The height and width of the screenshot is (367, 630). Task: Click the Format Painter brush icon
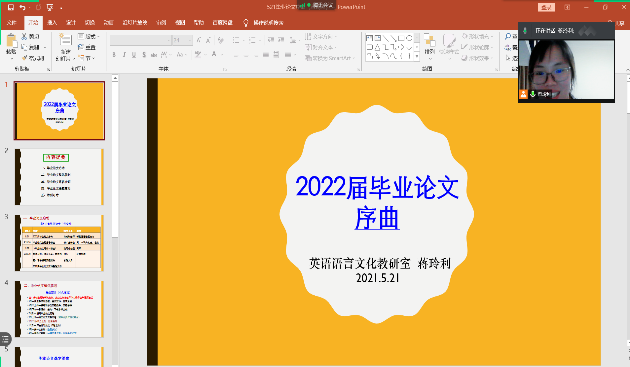tap(24, 58)
